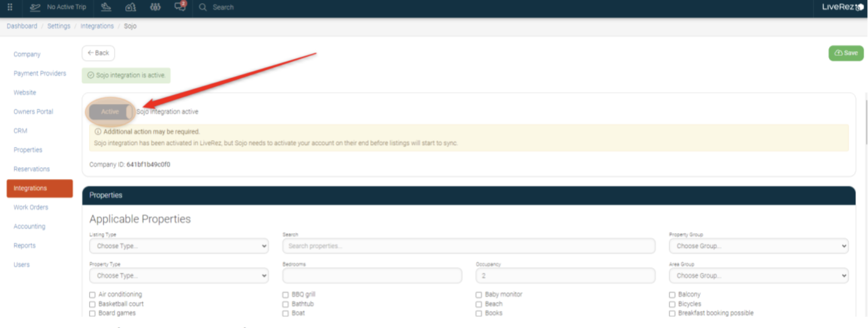Toggle the Sojo integration Active switch
The height and width of the screenshot is (328, 868).
tap(111, 112)
